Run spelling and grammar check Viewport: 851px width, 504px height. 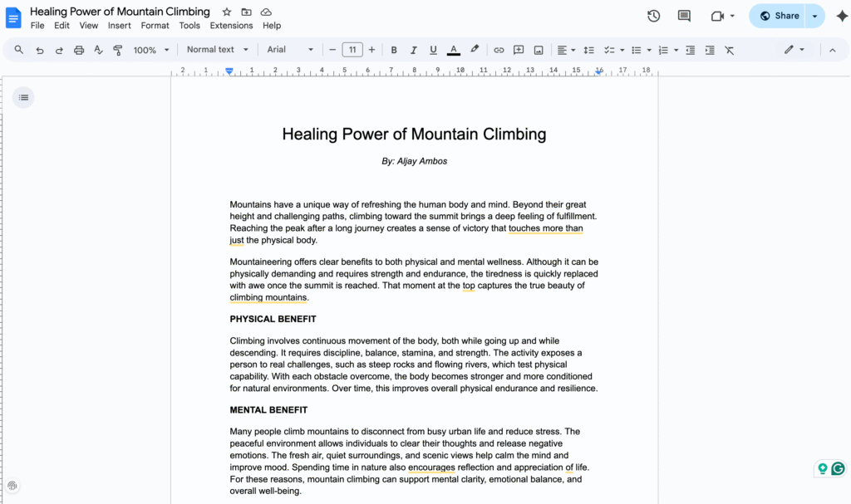pos(98,50)
